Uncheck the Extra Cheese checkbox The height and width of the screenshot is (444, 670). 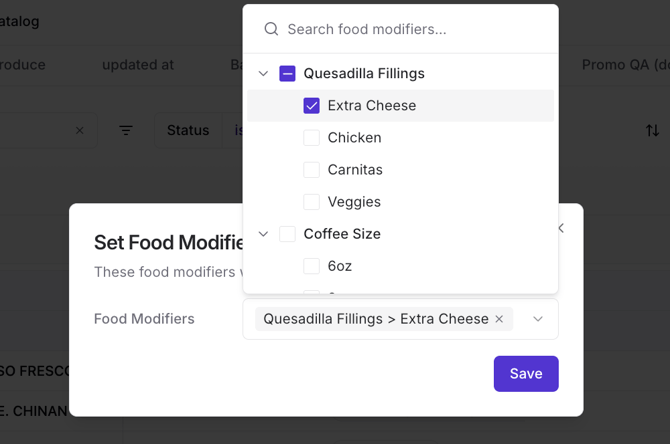point(312,105)
